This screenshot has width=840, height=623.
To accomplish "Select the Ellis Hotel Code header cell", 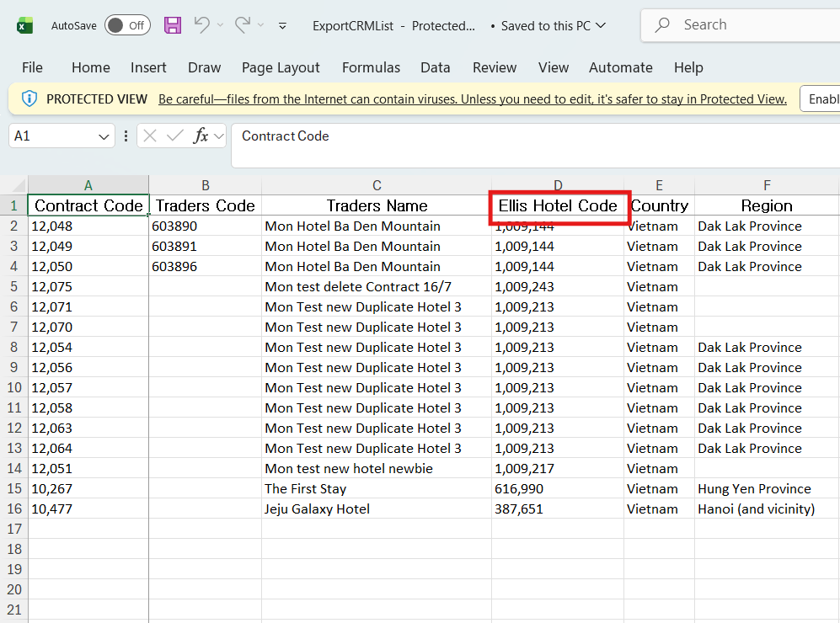I will point(558,206).
